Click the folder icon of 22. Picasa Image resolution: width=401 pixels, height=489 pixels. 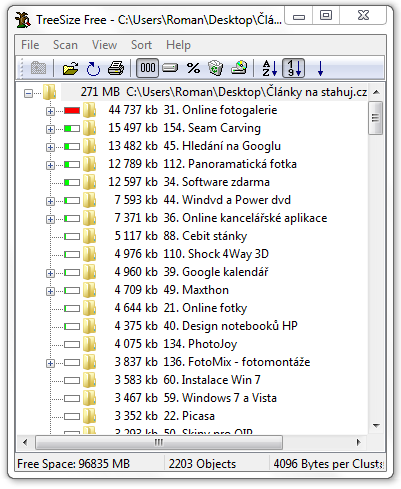click(x=89, y=416)
